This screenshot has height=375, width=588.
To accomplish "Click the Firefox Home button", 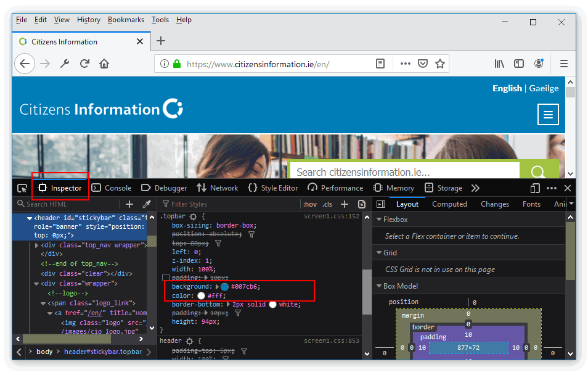I will pos(104,64).
